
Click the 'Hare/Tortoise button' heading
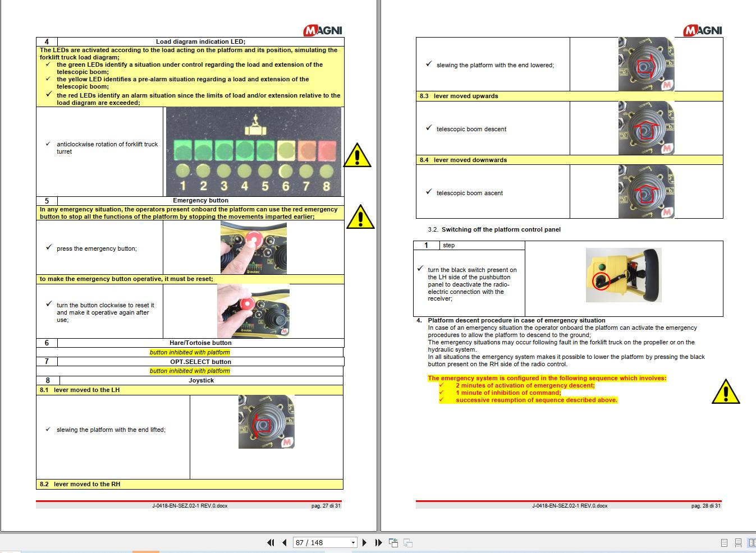coord(200,343)
